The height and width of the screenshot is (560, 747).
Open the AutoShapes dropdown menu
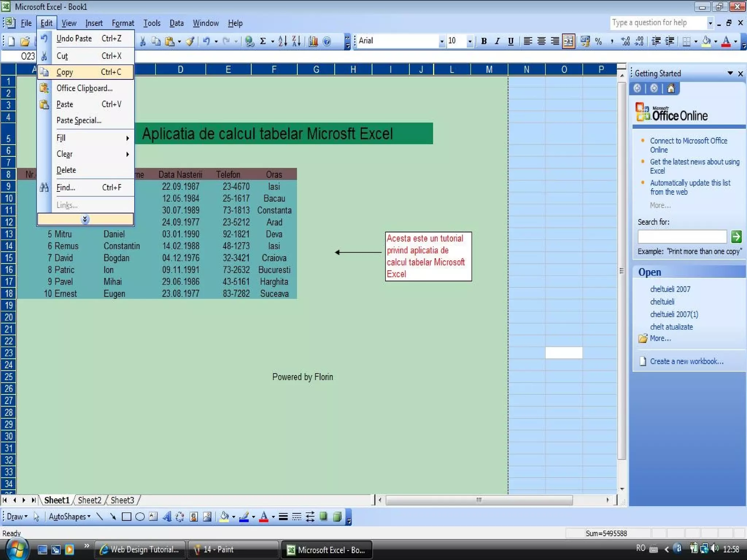69,517
